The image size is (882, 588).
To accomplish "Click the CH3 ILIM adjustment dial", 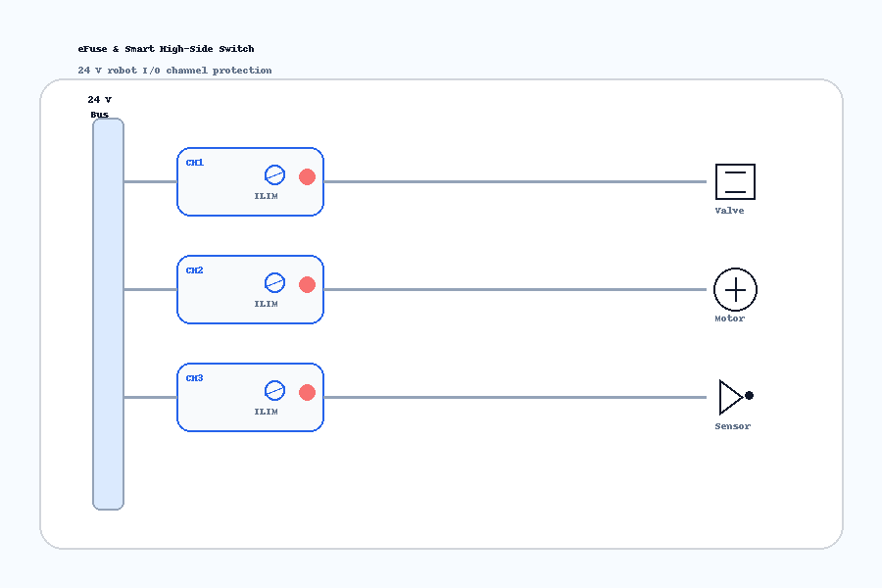I will point(274,390).
